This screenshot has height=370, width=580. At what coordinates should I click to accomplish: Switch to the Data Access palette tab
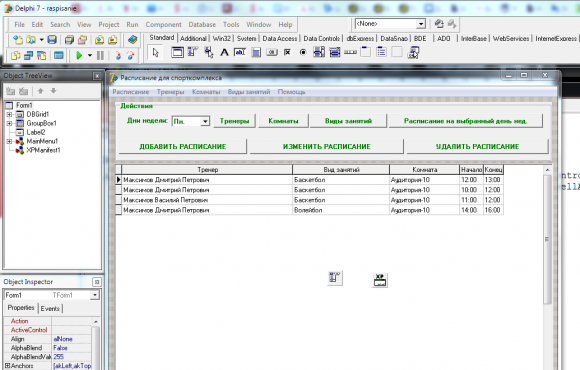click(280, 38)
